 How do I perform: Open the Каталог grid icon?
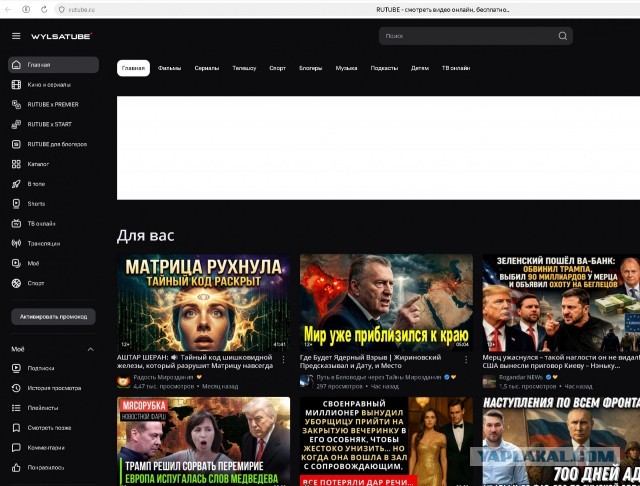point(16,164)
